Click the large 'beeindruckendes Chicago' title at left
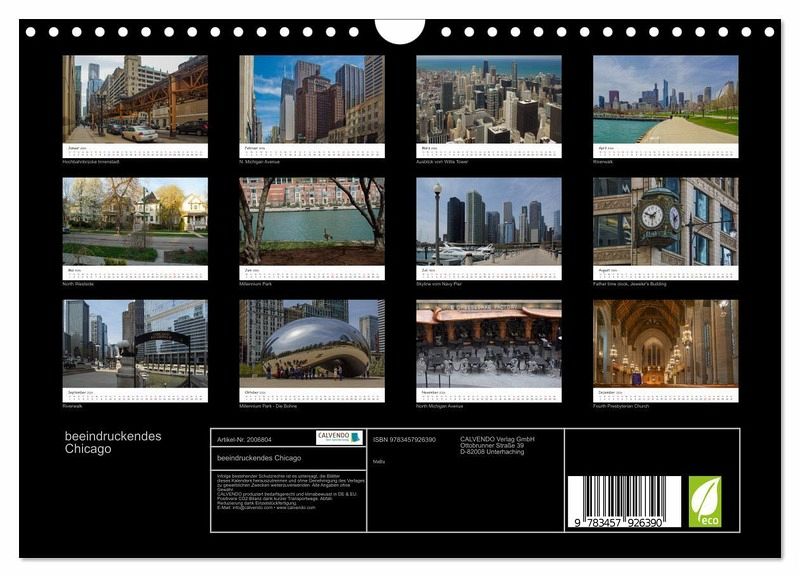This screenshot has height=577, width=800. coord(113,442)
